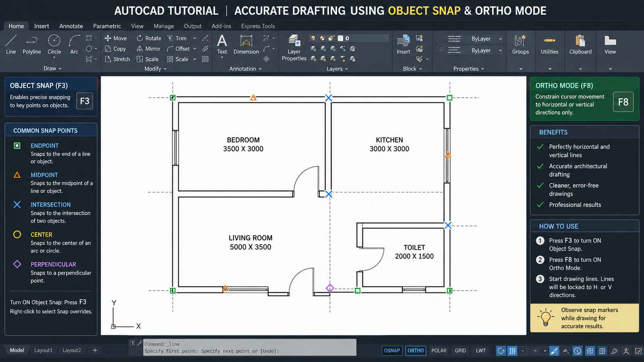
Task: Activate the Rotate tool
Action: pos(149,38)
